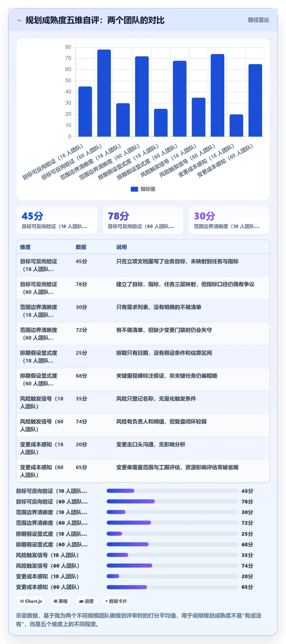Click the 说明 table column header

point(121,247)
